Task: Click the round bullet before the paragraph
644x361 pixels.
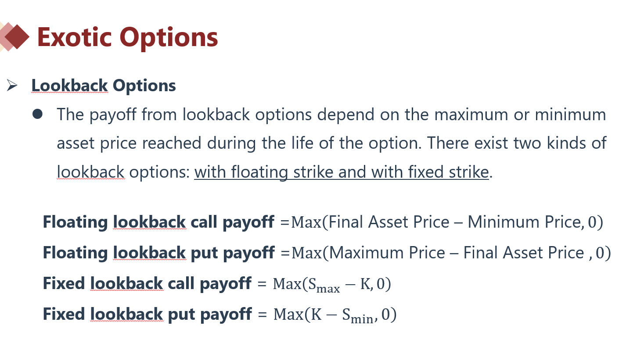Action: pyautogui.click(x=37, y=114)
